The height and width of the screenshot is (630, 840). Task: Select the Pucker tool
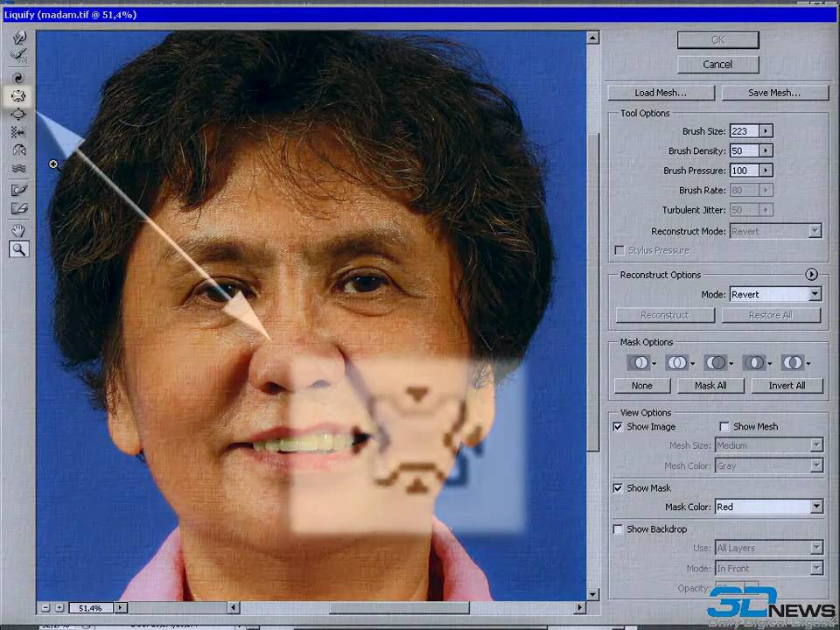tap(18, 96)
